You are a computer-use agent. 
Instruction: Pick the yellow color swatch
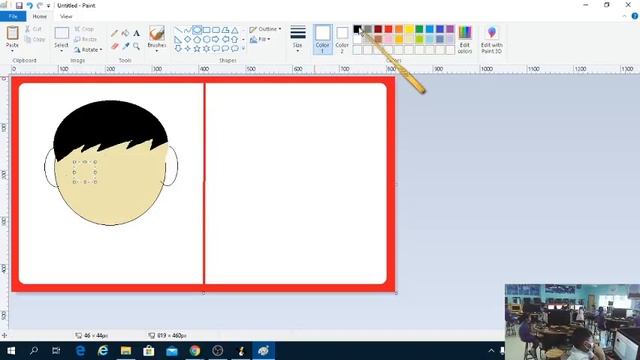[409, 29]
